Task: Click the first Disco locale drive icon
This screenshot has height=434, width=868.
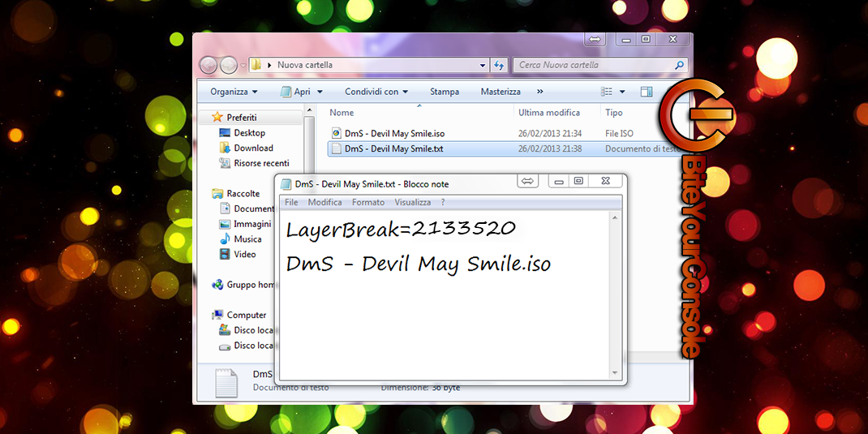Action: coord(225,330)
